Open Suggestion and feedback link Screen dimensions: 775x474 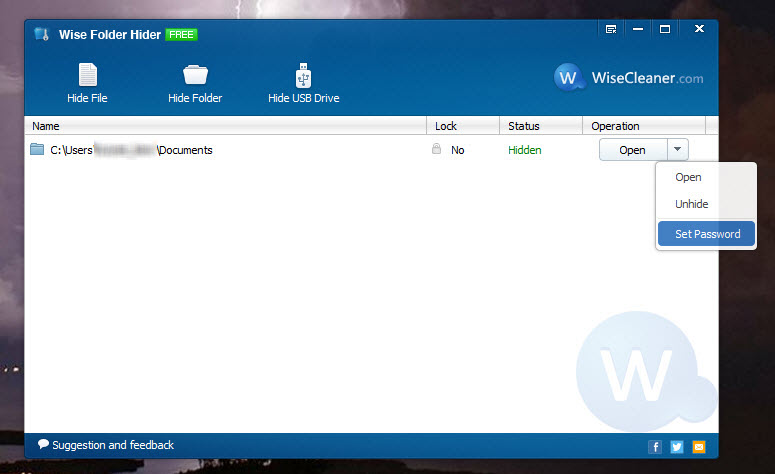[106, 445]
